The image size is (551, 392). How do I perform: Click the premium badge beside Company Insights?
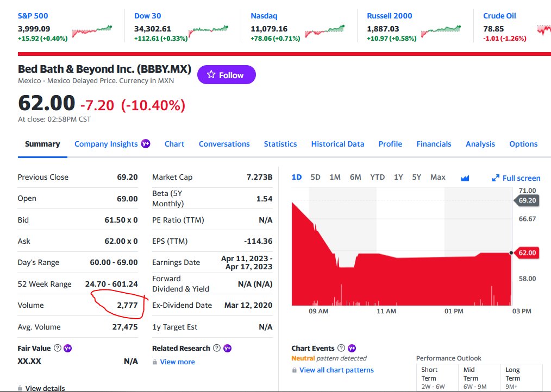click(146, 144)
